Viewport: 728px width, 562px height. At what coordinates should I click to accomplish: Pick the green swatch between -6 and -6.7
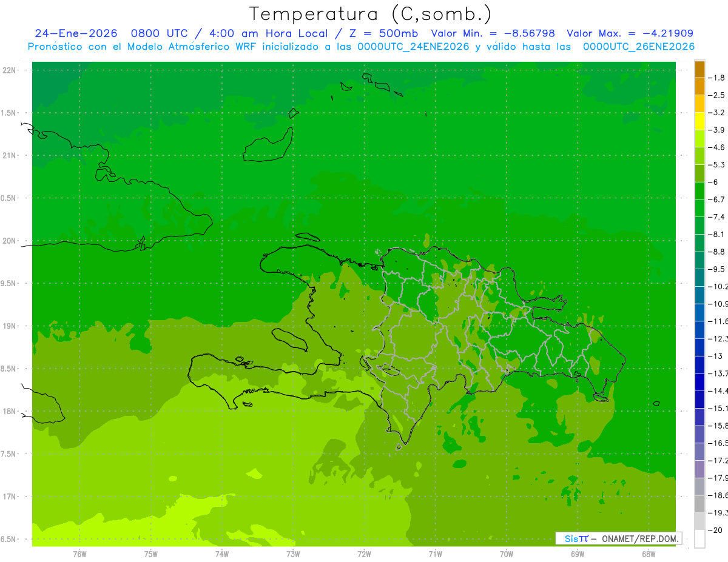[x=699, y=191]
